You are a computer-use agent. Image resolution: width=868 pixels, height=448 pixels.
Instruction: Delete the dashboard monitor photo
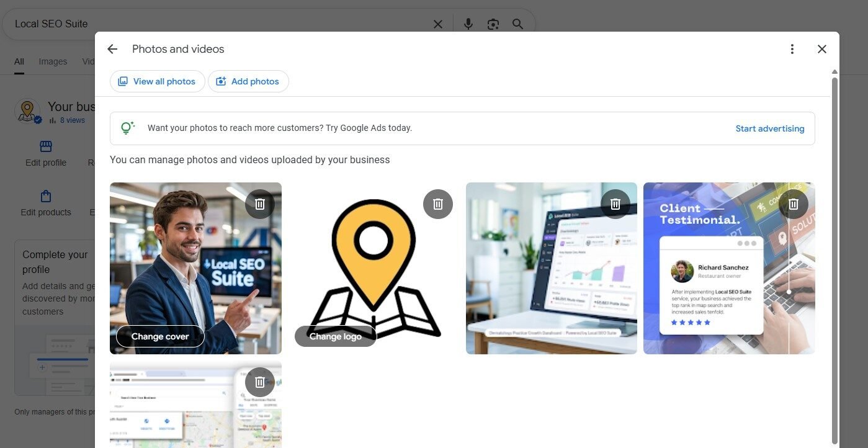click(x=615, y=204)
